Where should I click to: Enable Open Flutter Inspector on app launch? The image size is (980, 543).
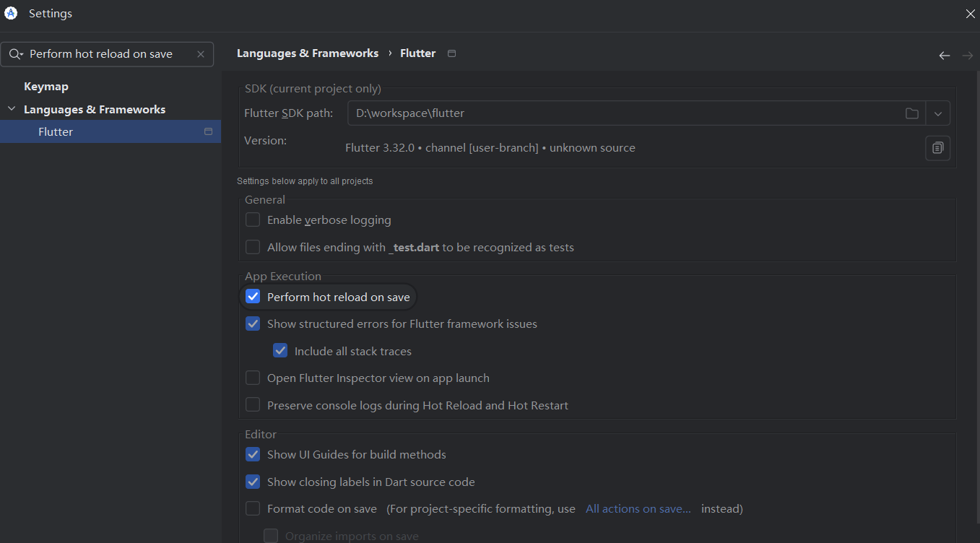click(x=253, y=378)
